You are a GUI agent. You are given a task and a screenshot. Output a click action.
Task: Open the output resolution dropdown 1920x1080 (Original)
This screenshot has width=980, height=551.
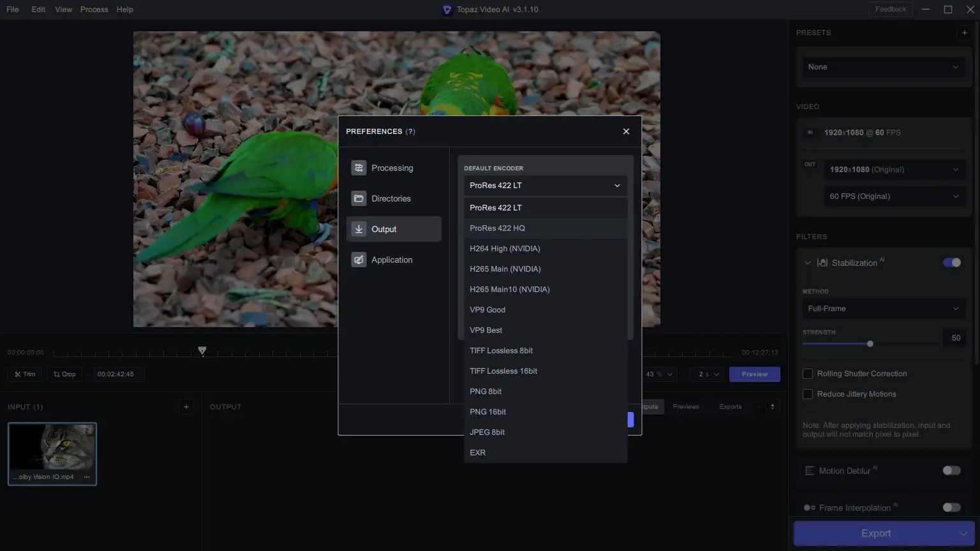(895, 170)
